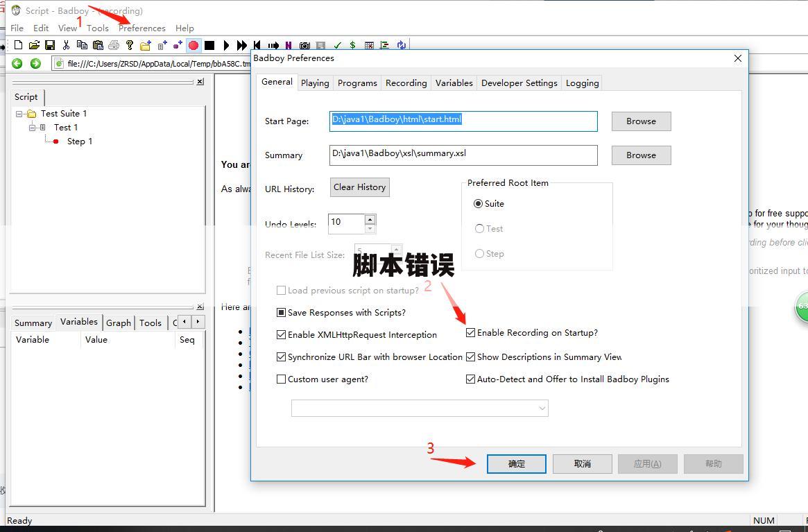Open the View menu
Image resolution: width=808 pixels, height=532 pixels.
coord(67,28)
